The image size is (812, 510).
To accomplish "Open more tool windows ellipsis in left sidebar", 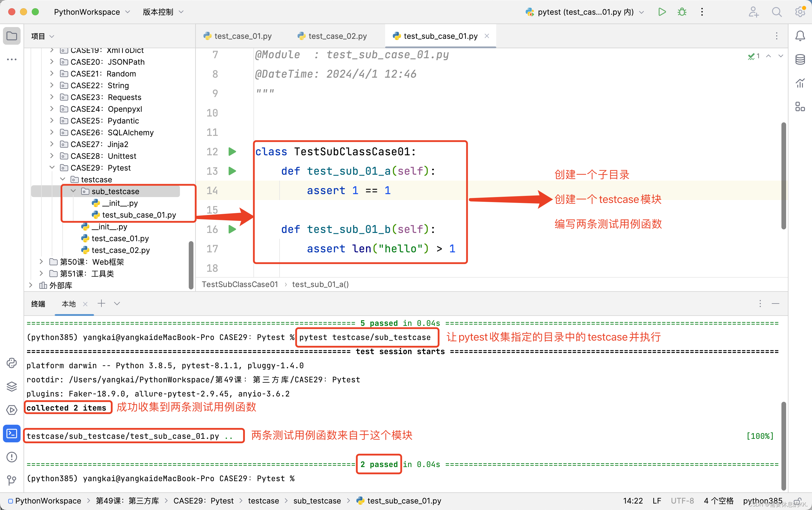I will (x=12, y=59).
